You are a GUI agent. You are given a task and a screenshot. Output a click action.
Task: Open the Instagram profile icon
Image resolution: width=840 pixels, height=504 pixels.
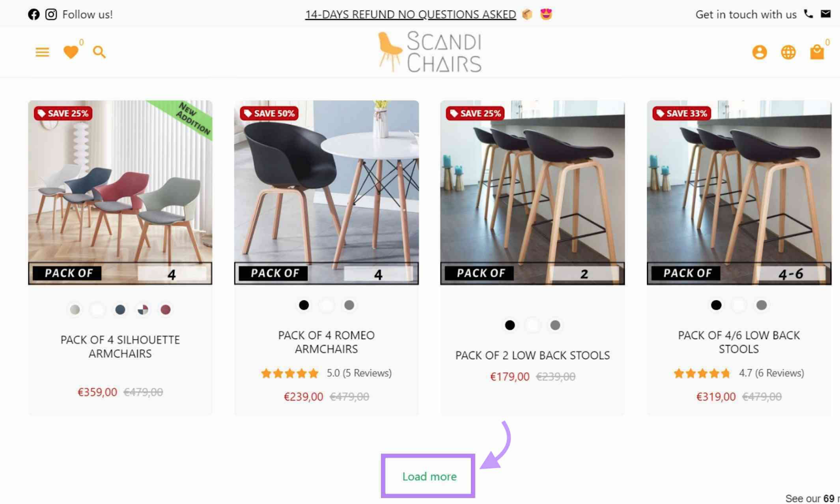click(x=51, y=15)
